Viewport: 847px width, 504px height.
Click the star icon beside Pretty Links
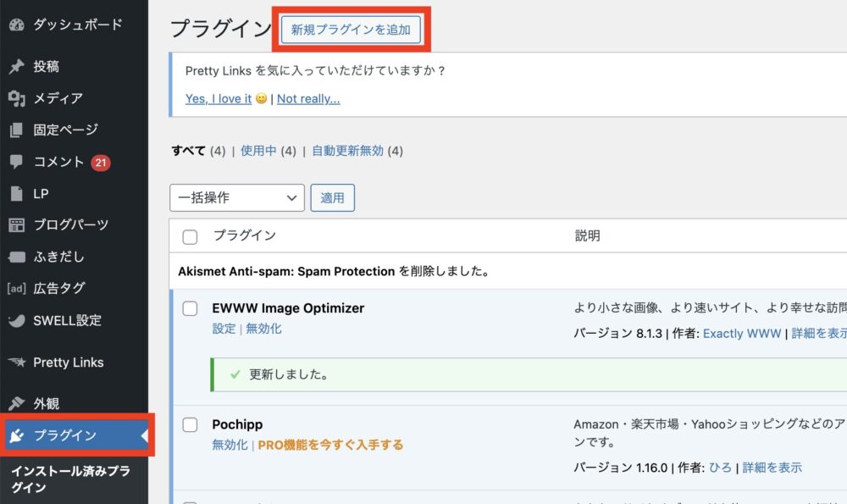(x=17, y=362)
